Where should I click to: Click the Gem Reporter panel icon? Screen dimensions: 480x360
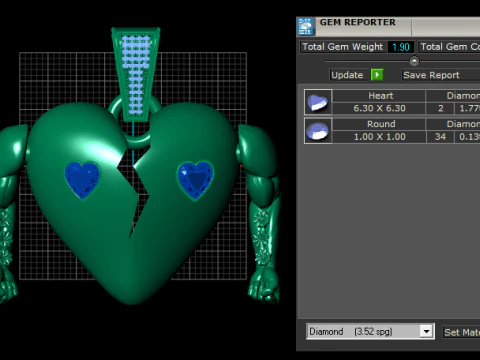point(305,26)
